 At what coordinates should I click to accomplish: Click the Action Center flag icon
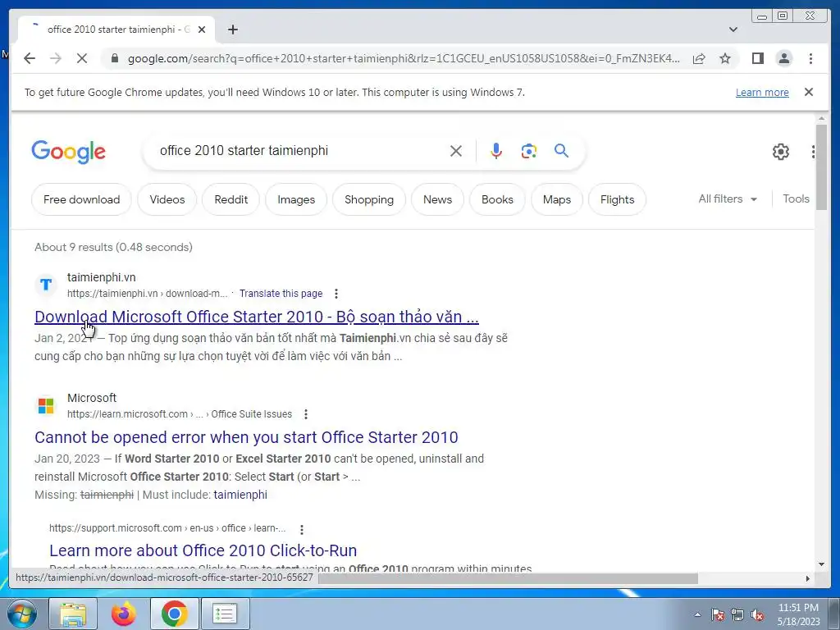coord(718,614)
